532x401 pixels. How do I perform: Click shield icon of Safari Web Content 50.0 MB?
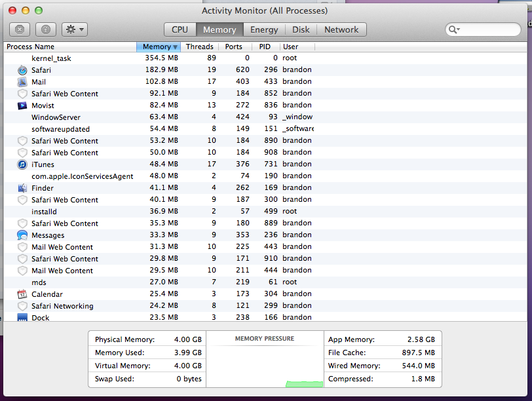tap(22, 153)
